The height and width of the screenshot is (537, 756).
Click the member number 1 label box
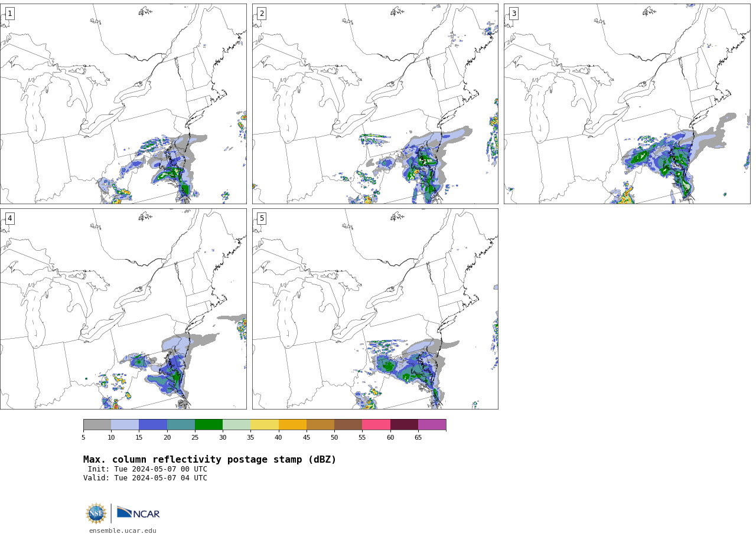pos(9,14)
